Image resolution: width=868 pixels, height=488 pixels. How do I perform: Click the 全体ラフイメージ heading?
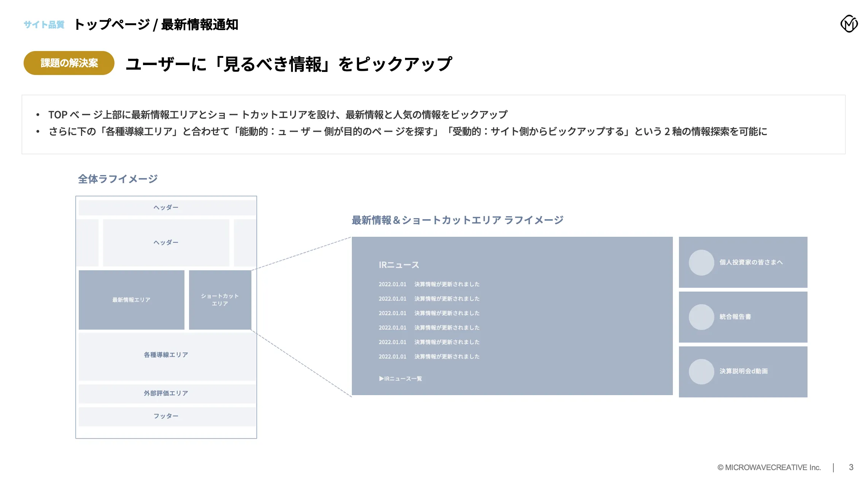click(x=118, y=179)
